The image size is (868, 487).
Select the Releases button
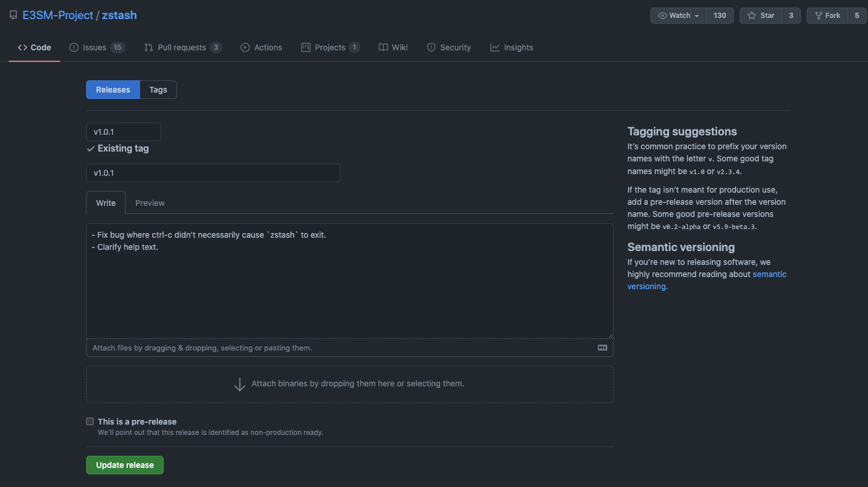(x=113, y=90)
